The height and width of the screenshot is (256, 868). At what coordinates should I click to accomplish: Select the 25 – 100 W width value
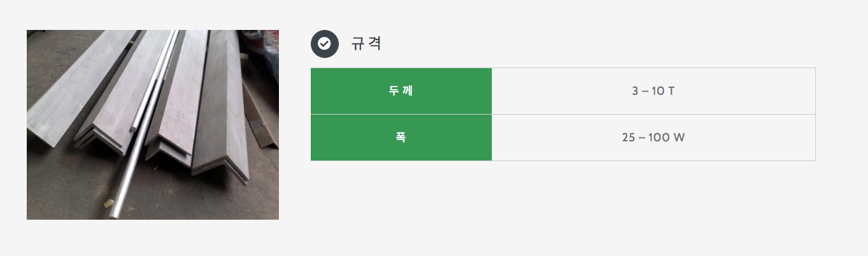653,138
